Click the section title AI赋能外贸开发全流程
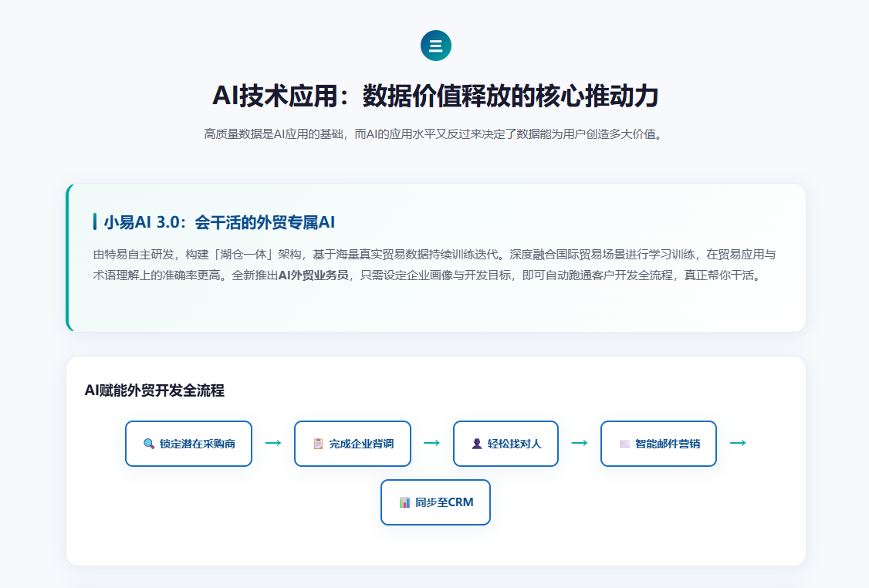 [154, 390]
